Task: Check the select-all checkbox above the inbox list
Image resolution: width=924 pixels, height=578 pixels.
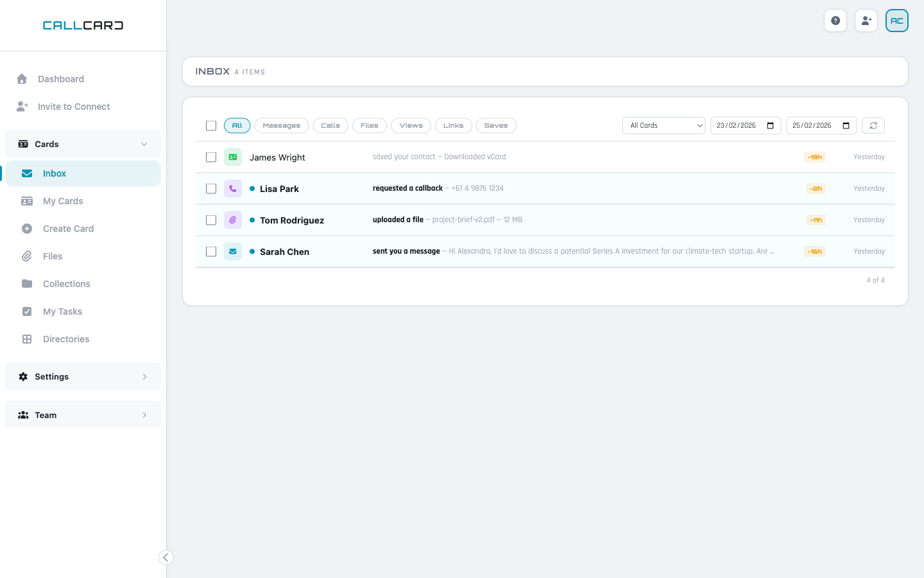Action: [x=211, y=126]
